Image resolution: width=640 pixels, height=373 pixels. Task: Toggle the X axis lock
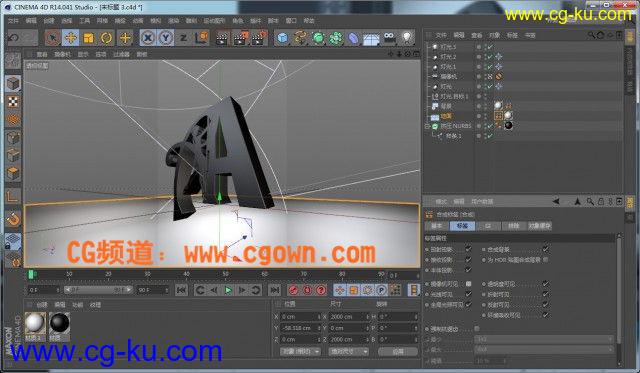click(148, 38)
